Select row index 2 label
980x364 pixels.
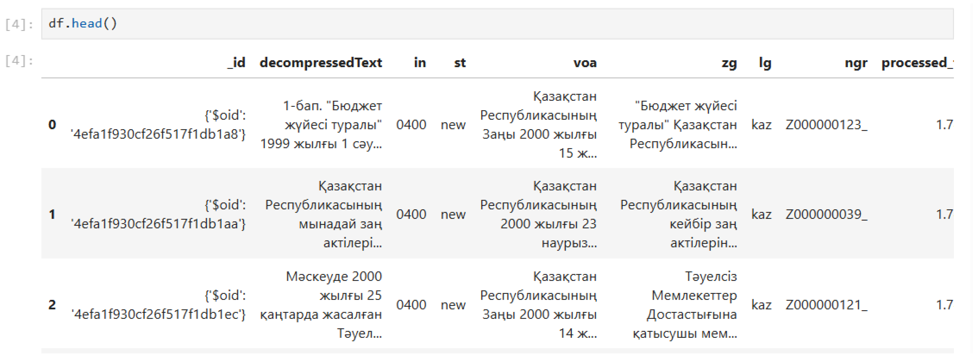(x=53, y=305)
